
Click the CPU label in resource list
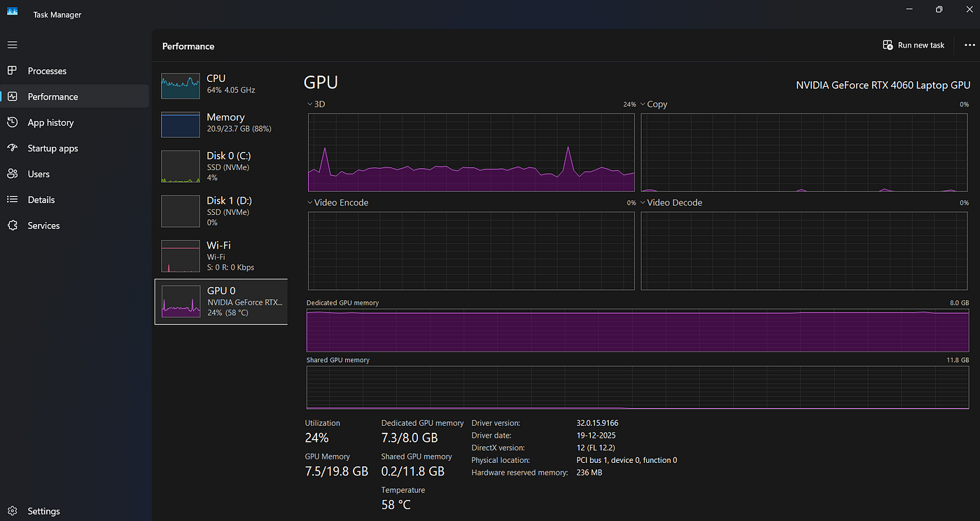click(x=216, y=78)
